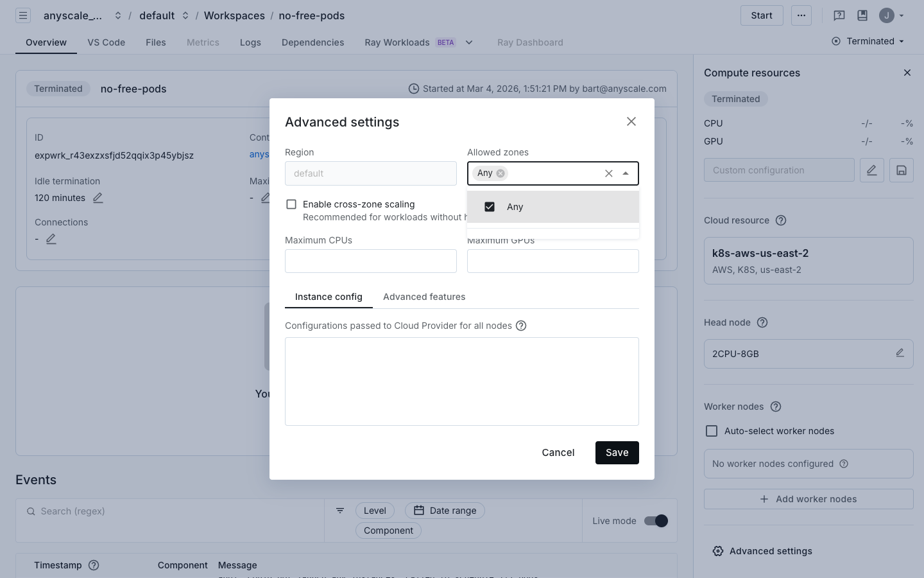
Task: Click the Cloud resource help icon
Action: (781, 220)
